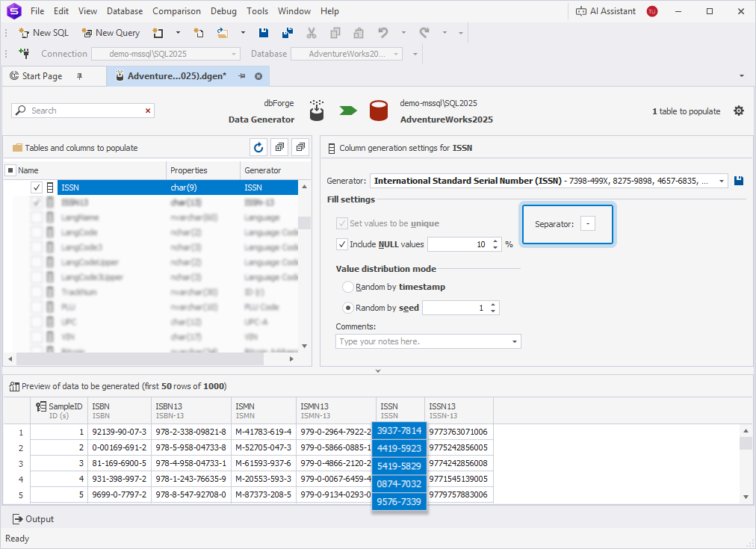756x549 pixels.
Task: Open the Tools menu
Action: click(257, 11)
